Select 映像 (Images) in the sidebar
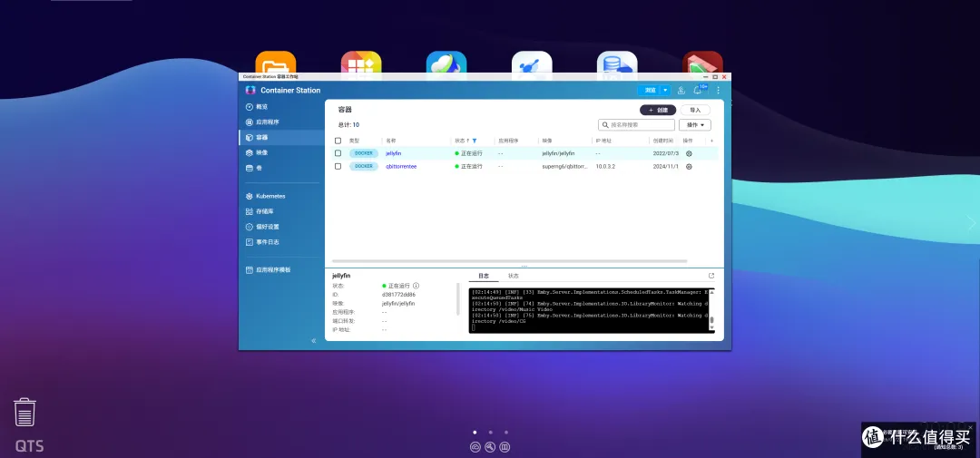This screenshot has width=980, height=458. [x=261, y=152]
